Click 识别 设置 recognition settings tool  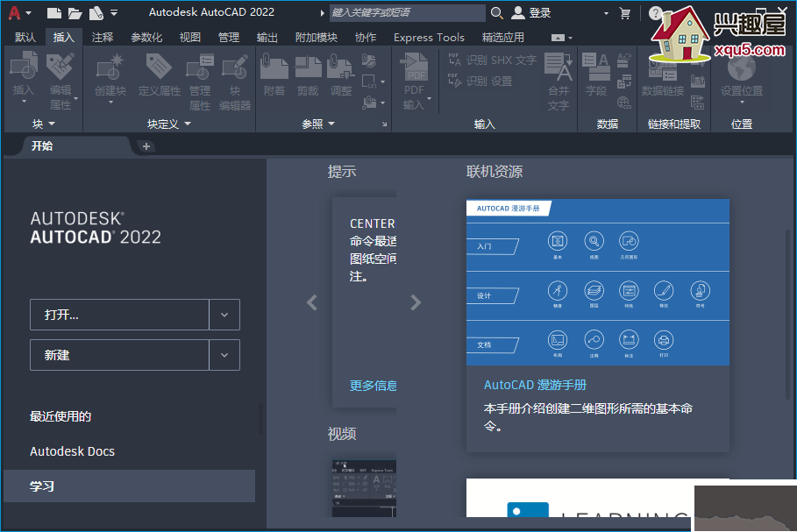pos(480,81)
